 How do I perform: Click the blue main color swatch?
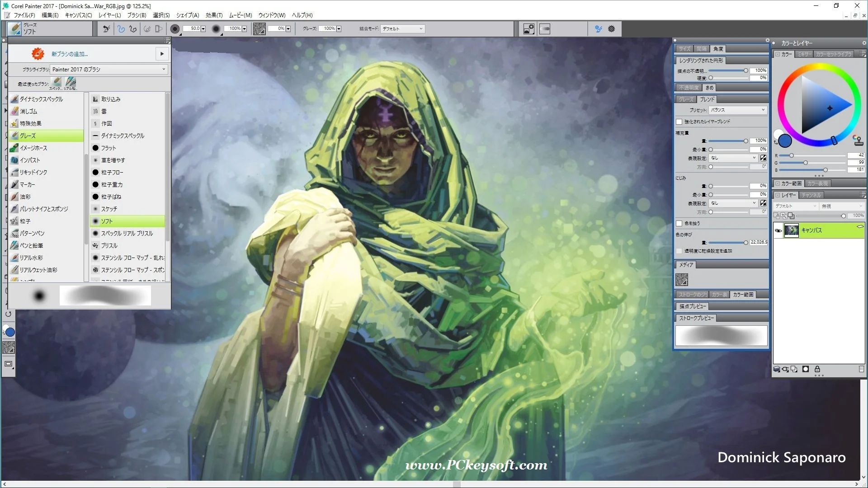click(x=785, y=141)
